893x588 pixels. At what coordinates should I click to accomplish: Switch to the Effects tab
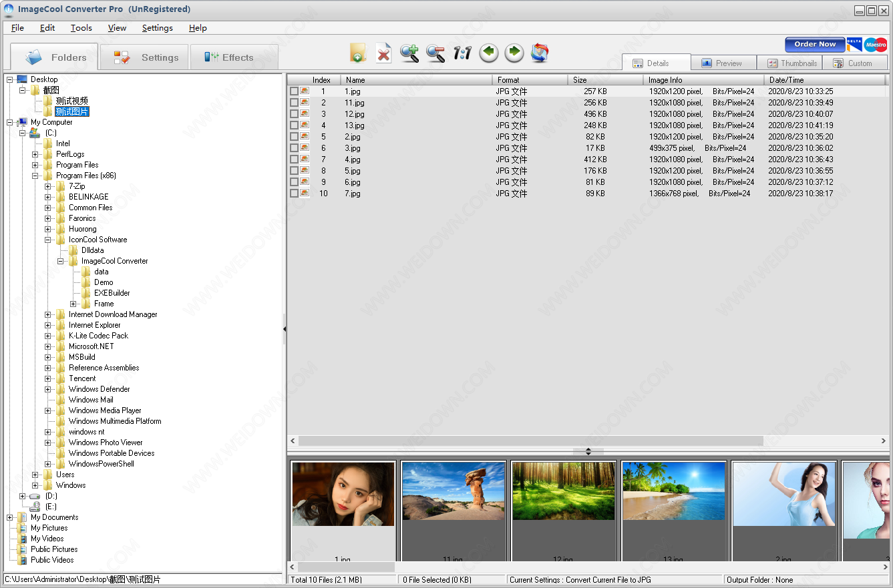(x=234, y=57)
